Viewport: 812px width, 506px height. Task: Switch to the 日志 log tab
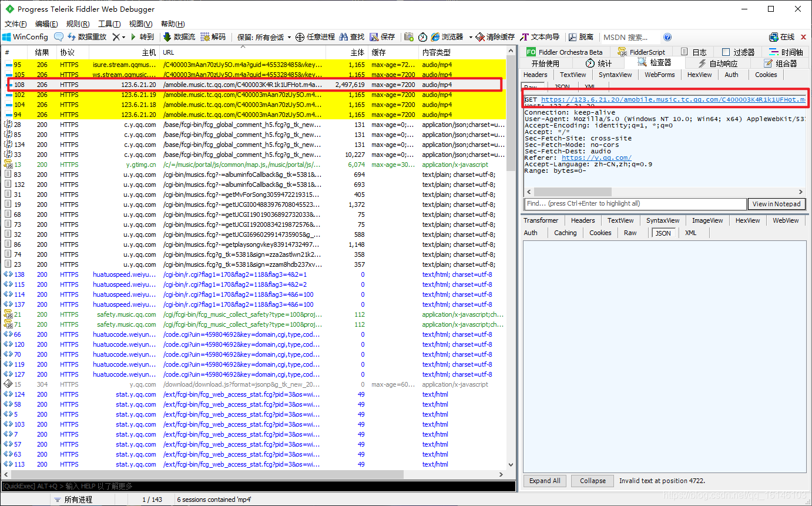pos(693,52)
